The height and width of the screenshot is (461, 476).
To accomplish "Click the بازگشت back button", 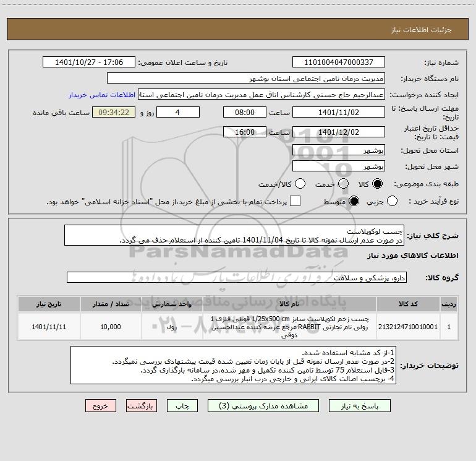I will [x=142, y=406].
